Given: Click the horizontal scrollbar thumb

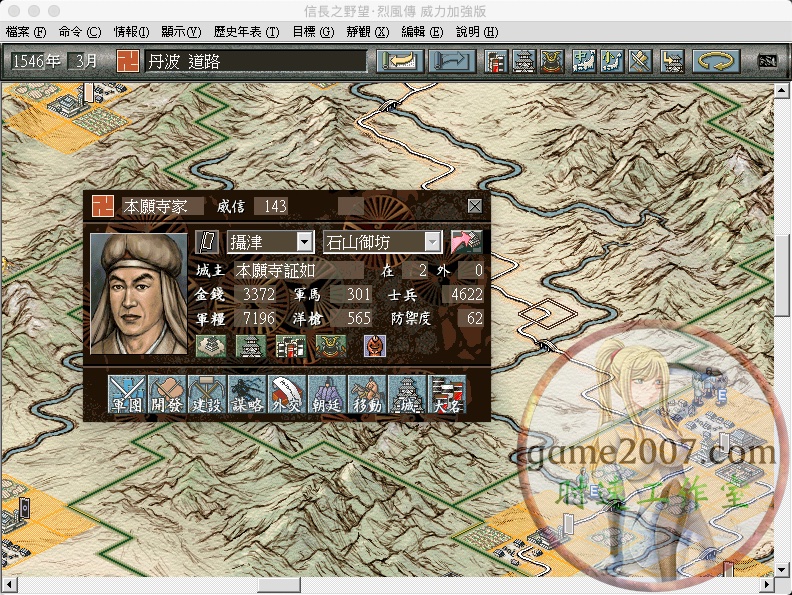Looking at the screenshot, I should coord(279,585).
